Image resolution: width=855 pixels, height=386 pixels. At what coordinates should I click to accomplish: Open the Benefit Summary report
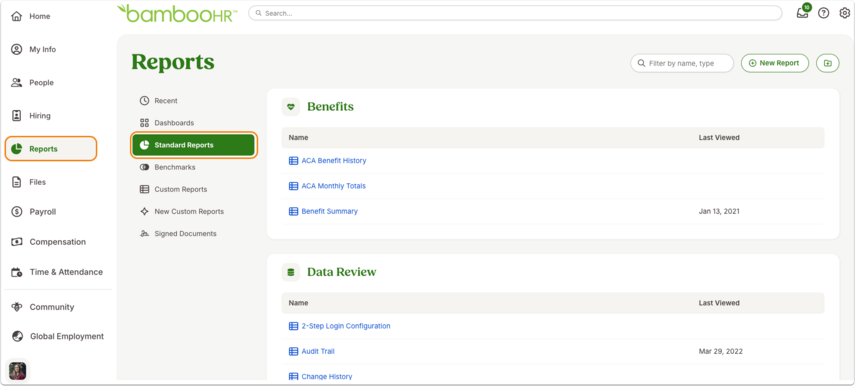coord(329,212)
